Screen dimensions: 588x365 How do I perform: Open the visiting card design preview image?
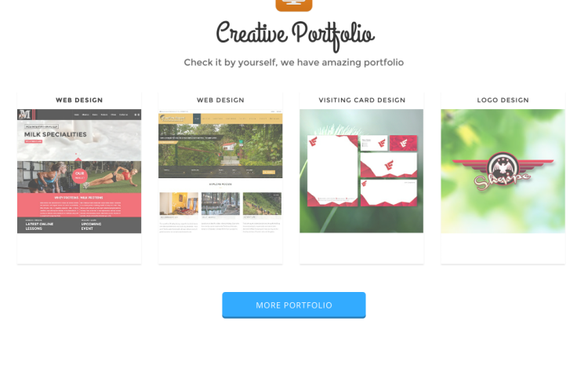coord(361,171)
